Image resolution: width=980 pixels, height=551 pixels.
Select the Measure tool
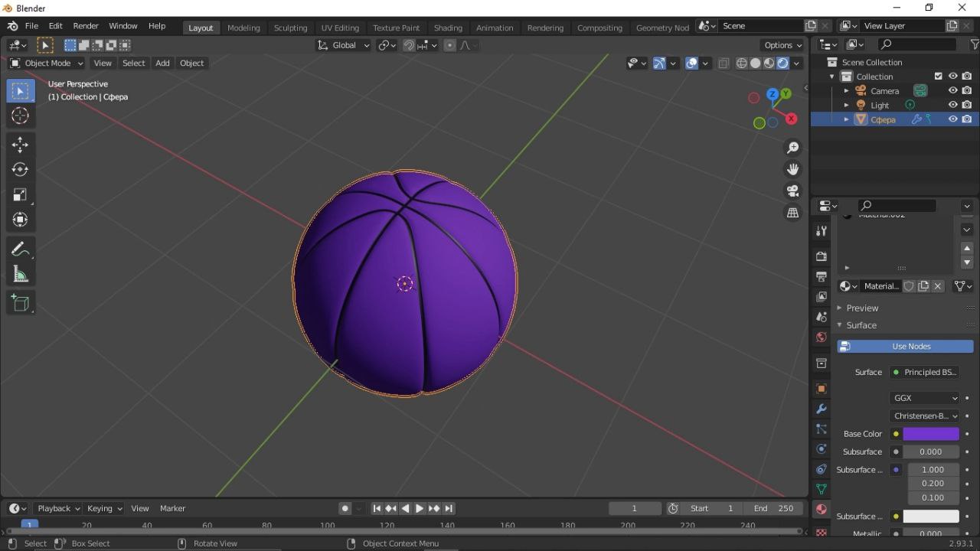click(21, 275)
